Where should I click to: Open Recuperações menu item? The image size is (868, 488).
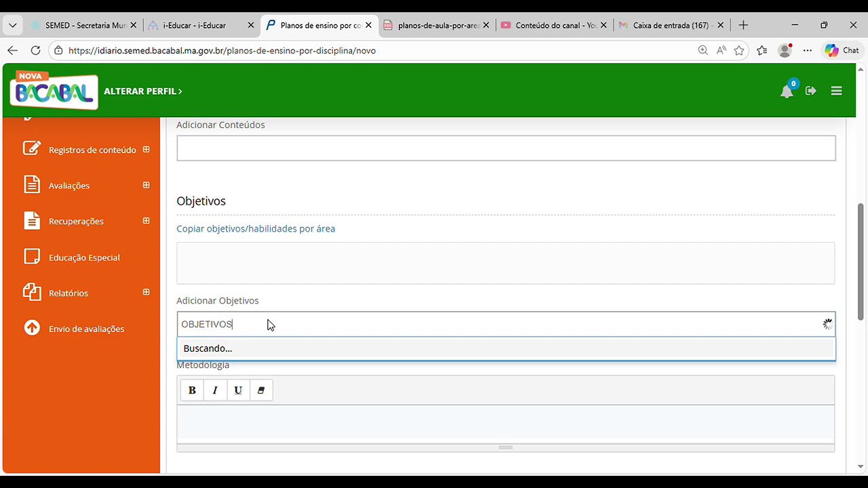coord(76,221)
